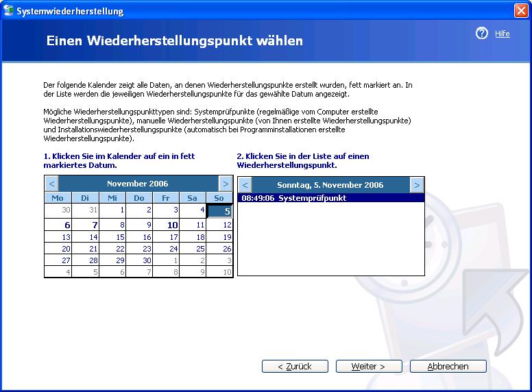
Task: Click date 25 in the calendar
Action: (x=193, y=249)
